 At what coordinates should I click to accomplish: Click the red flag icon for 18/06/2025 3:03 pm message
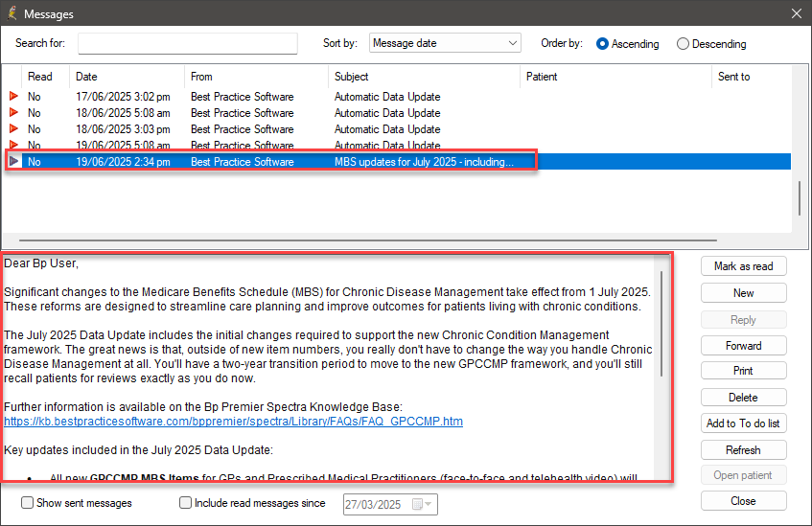tap(13, 128)
